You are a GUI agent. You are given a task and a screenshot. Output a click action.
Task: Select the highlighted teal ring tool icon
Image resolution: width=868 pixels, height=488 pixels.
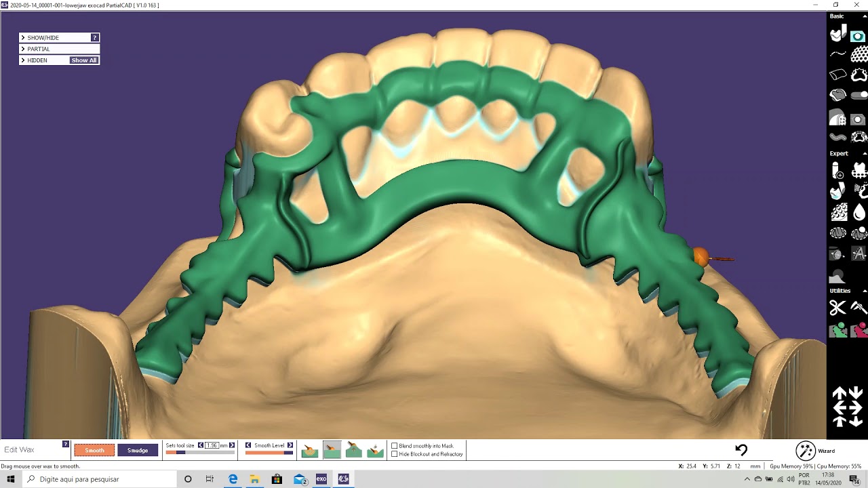(859, 36)
